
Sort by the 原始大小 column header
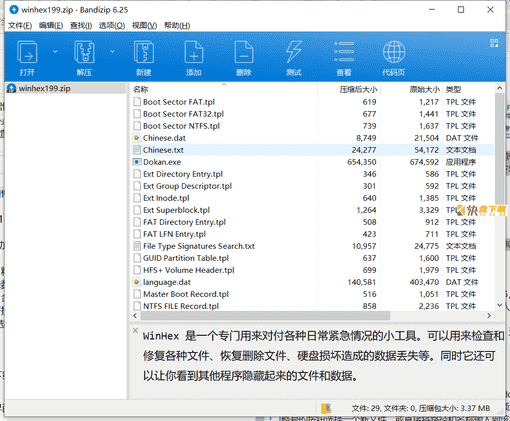(412, 89)
